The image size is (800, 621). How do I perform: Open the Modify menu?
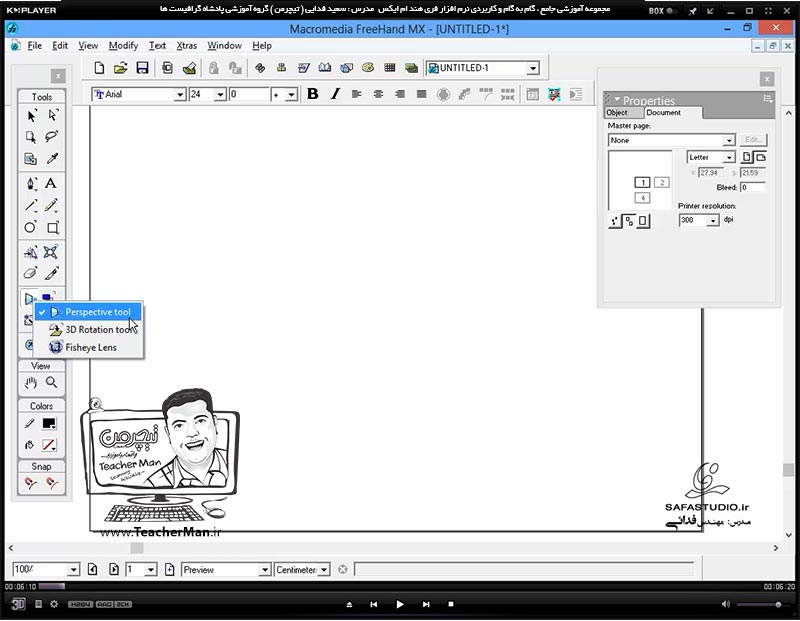click(x=123, y=45)
